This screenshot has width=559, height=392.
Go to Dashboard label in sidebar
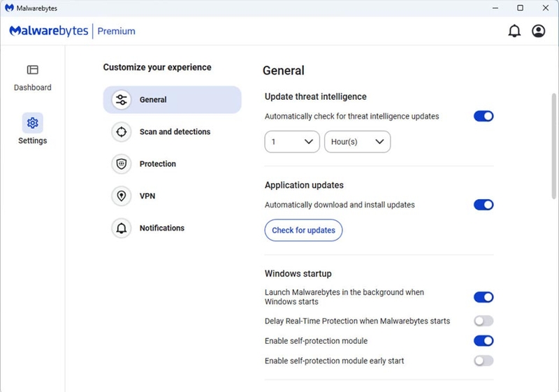(x=32, y=87)
